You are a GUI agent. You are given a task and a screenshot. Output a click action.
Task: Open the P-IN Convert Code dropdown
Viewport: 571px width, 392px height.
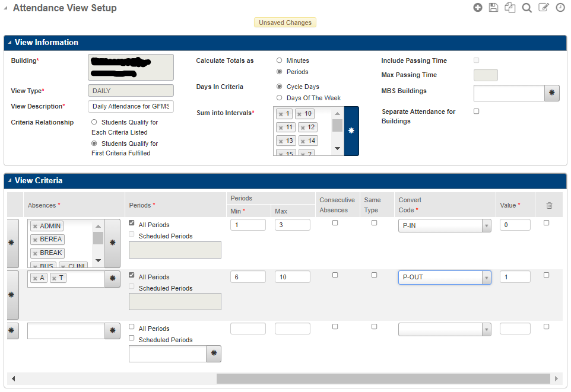pos(486,225)
